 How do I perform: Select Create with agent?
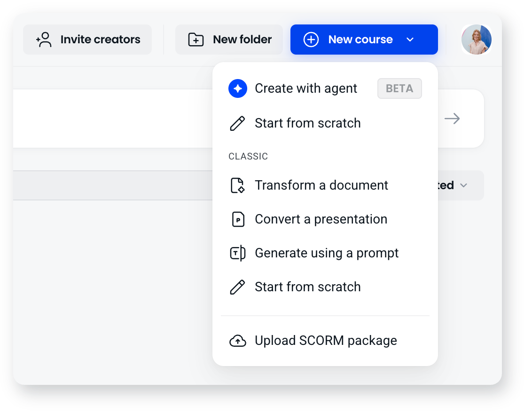point(305,88)
